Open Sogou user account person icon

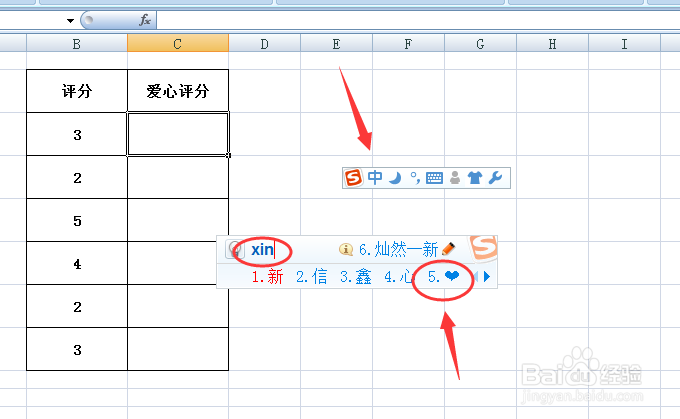[x=455, y=177]
